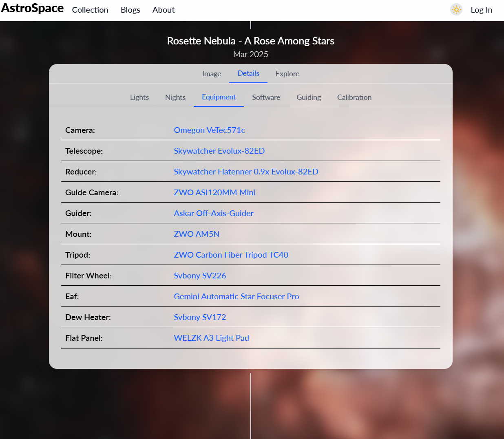504x439 pixels.
Task: Open the Svbony SV226 filter wheel link
Action: pyautogui.click(x=200, y=276)
